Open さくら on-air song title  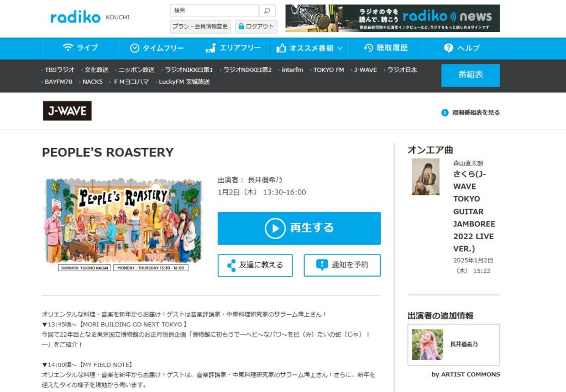474,211
